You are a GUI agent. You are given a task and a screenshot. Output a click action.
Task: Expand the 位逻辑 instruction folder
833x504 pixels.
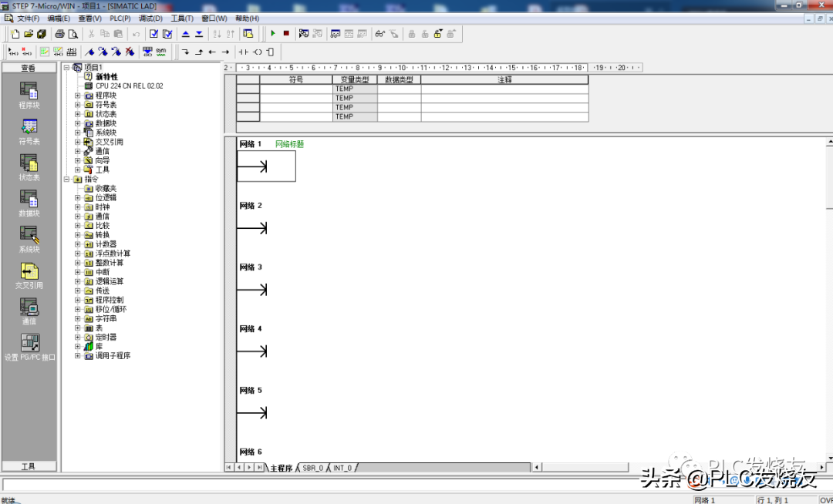pos(78,198)
